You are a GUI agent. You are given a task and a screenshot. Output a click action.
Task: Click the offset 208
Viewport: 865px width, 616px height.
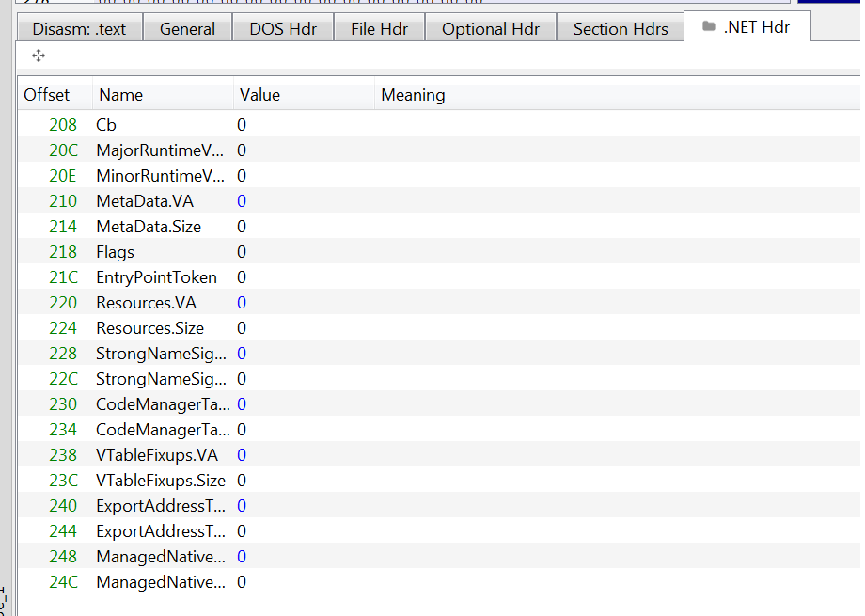pyautogui.click(x=63, y=125)
